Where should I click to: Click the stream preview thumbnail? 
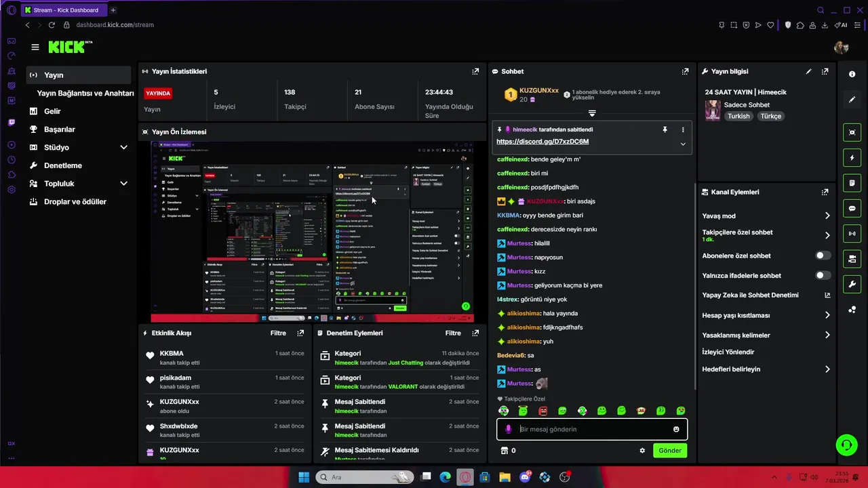coord(312,232)
